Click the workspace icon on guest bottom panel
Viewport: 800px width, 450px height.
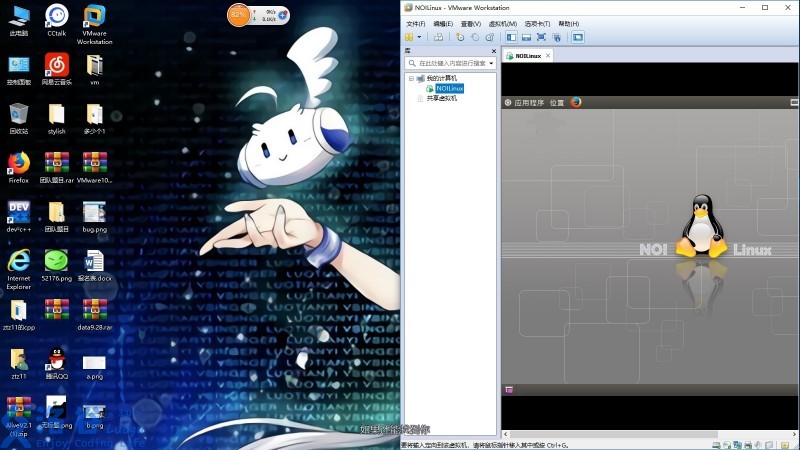point(509,390)
